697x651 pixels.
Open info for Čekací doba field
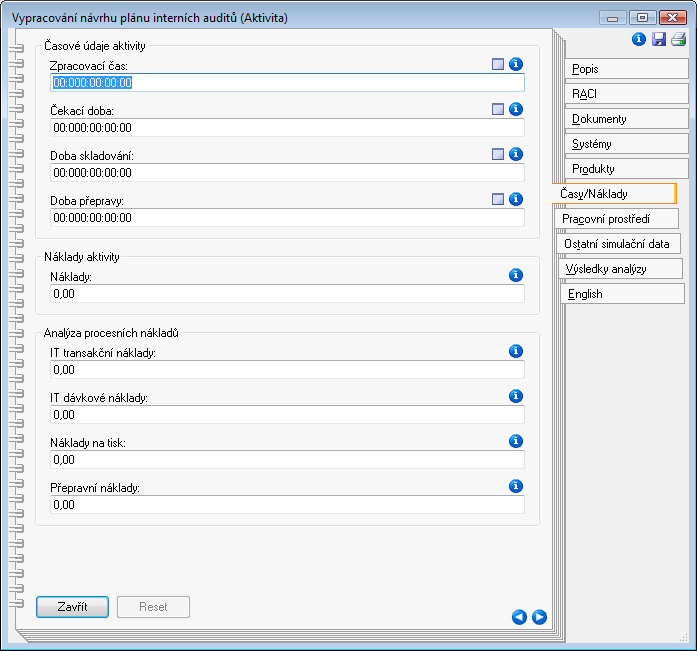(x=516, y=109)
